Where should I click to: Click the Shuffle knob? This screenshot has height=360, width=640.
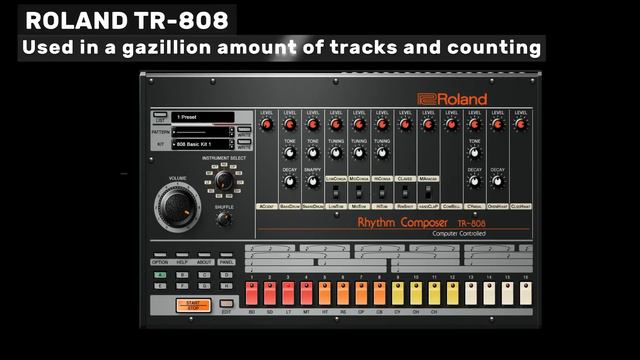coord(224,220)
